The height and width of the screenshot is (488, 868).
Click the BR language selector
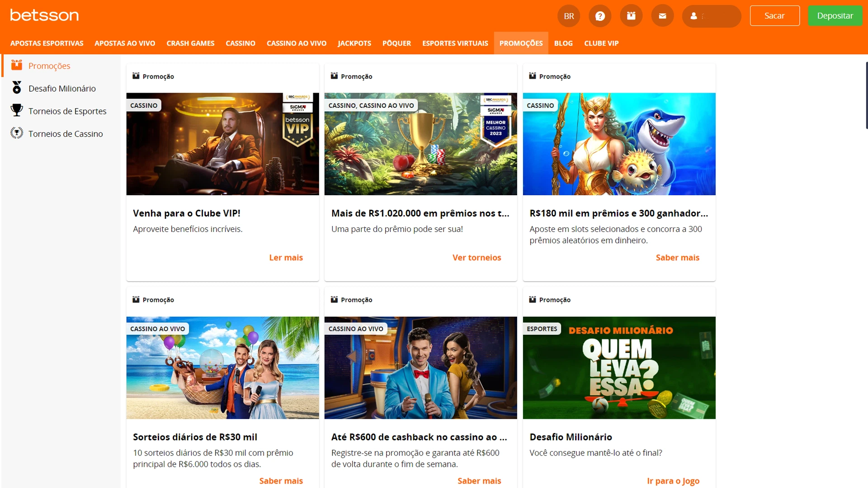(x=569, y=16)
